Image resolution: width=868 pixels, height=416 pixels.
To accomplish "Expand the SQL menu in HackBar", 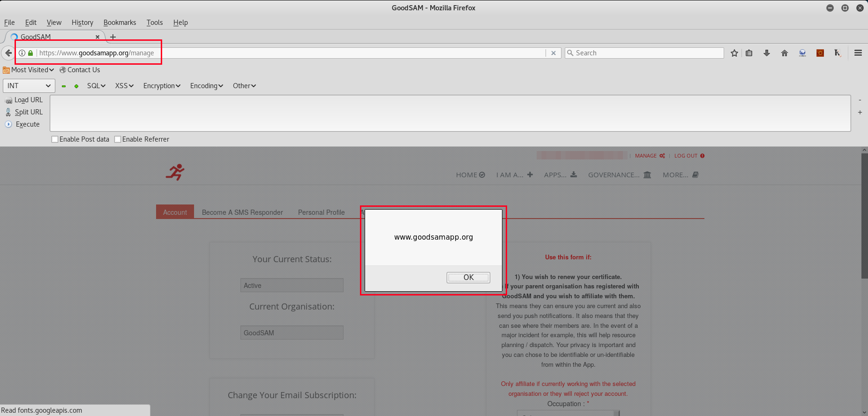I will [x=96, y=86].
